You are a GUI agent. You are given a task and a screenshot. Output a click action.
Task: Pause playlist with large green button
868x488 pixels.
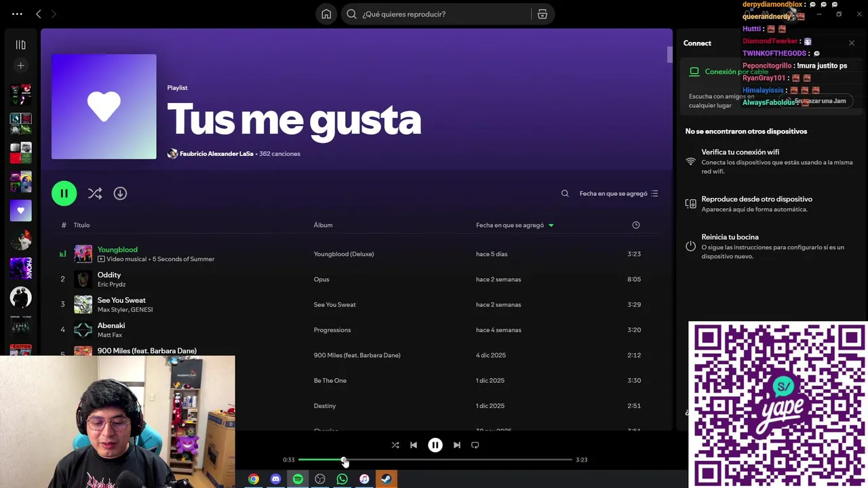(64, 194)
